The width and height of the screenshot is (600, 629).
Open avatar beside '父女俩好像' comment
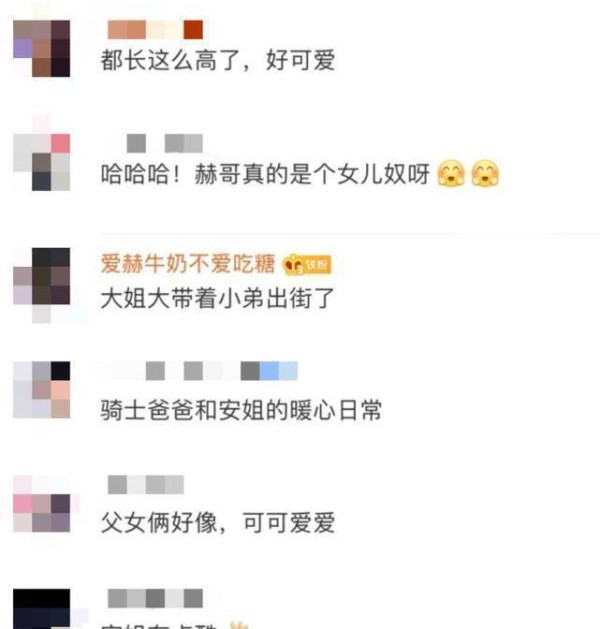pyautogui.click(x=42, y=503)
